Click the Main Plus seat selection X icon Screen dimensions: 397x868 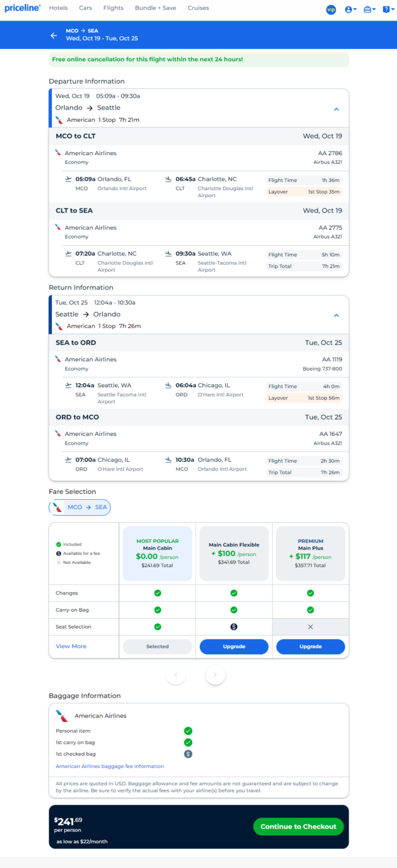(x=310, y=626)
